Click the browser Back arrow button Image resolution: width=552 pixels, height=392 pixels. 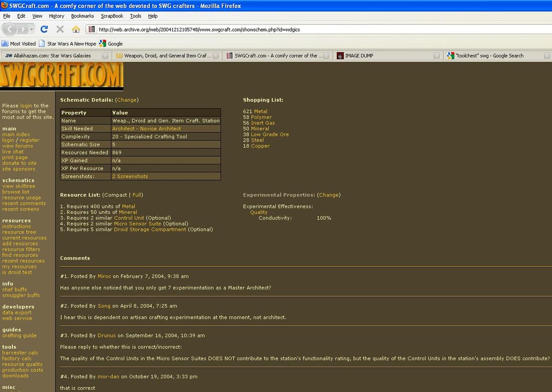click(10, 29)
